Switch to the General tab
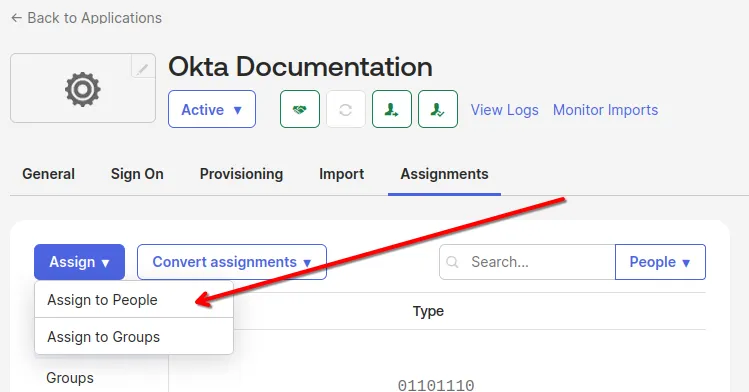Screen dimensions: 749x392 click(48, 174)
